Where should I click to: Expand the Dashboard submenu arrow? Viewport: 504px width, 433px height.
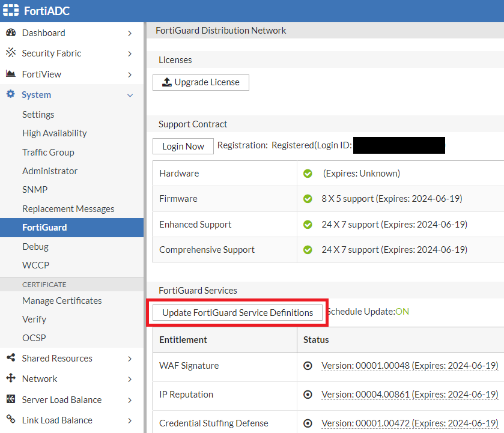tap(130, 33)
